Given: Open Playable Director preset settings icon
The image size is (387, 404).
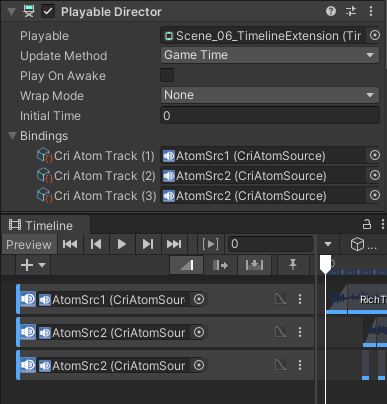Looking at the screenshot, I should (351, 11).
